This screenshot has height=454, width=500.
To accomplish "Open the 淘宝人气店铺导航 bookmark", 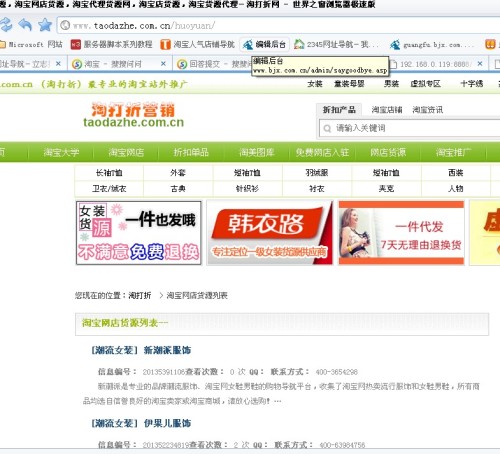I will (198, 44).
